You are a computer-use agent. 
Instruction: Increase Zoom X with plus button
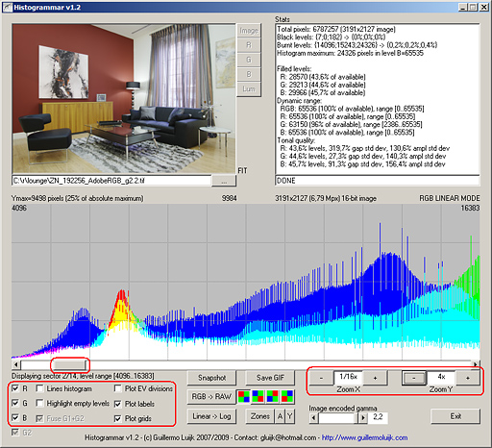(375, 378)
